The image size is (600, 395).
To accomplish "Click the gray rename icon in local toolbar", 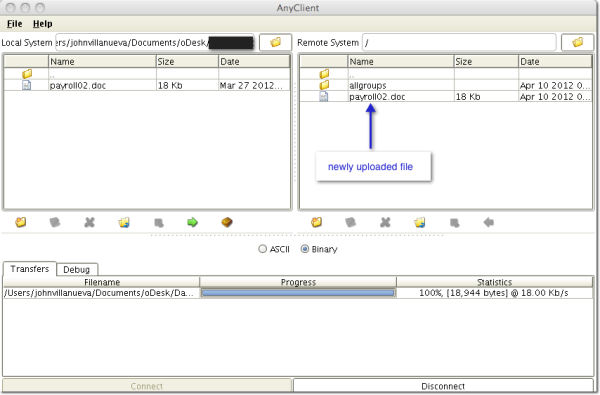I will pos(55,222).
